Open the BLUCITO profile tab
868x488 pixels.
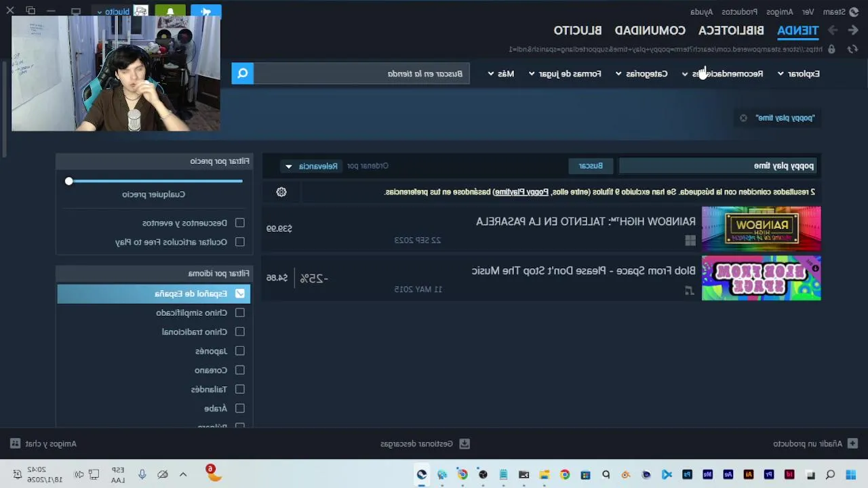pos(578,30)
